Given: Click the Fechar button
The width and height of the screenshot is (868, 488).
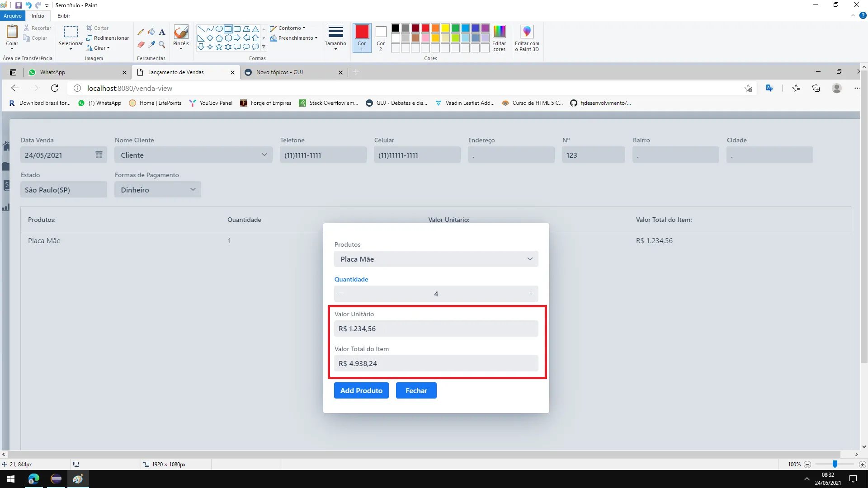Looking at the screenshot, I should tap(416, 390).
